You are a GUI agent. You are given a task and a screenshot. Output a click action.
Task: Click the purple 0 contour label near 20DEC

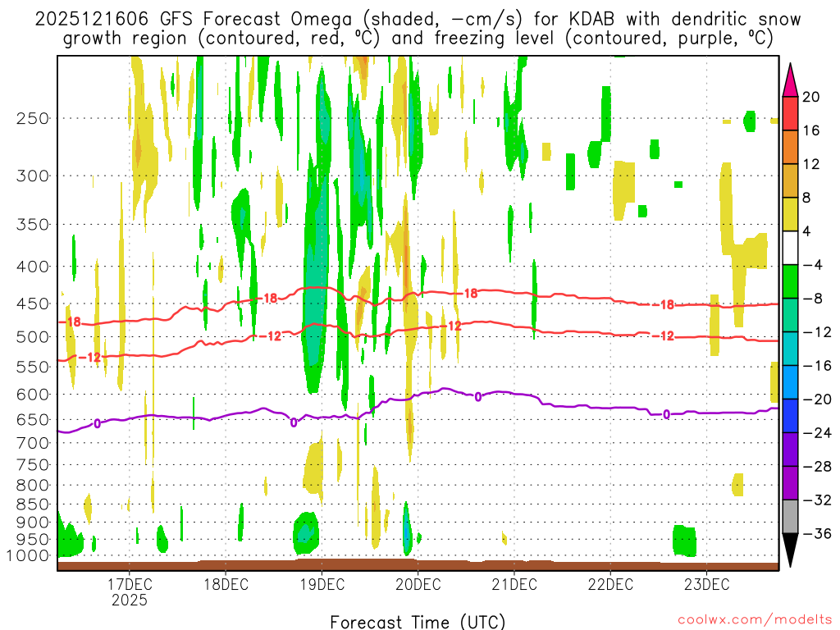coord(478,397)
